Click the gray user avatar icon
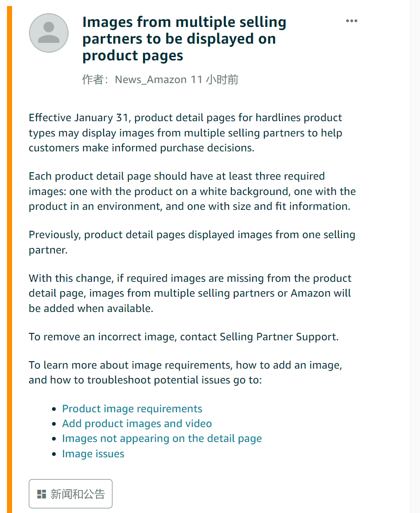This screenshot has width=420, height=513. 49,33
